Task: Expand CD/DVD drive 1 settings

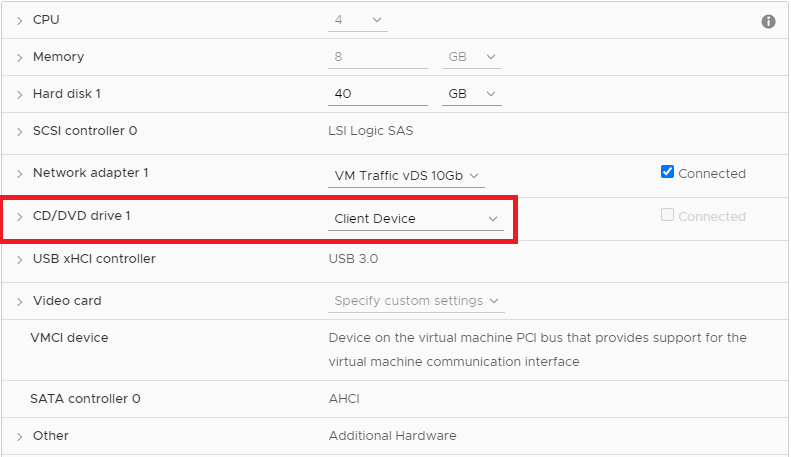Action: [x=19, y=217]
